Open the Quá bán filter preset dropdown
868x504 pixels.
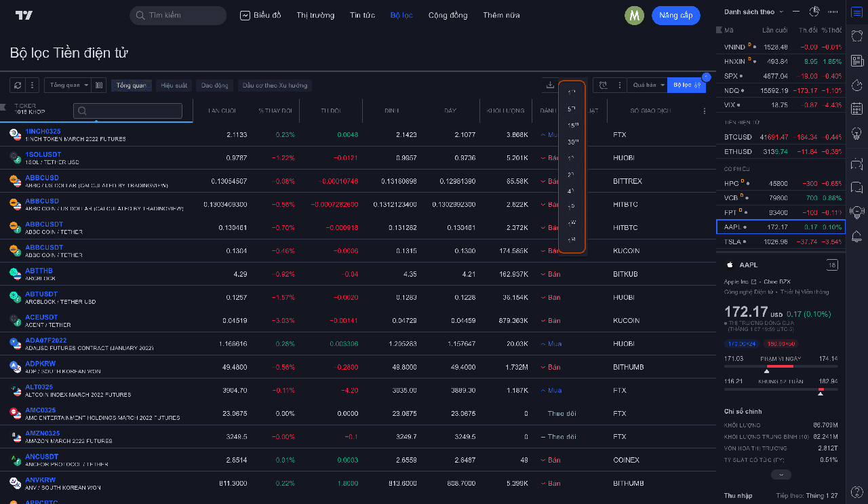(648, 85)
